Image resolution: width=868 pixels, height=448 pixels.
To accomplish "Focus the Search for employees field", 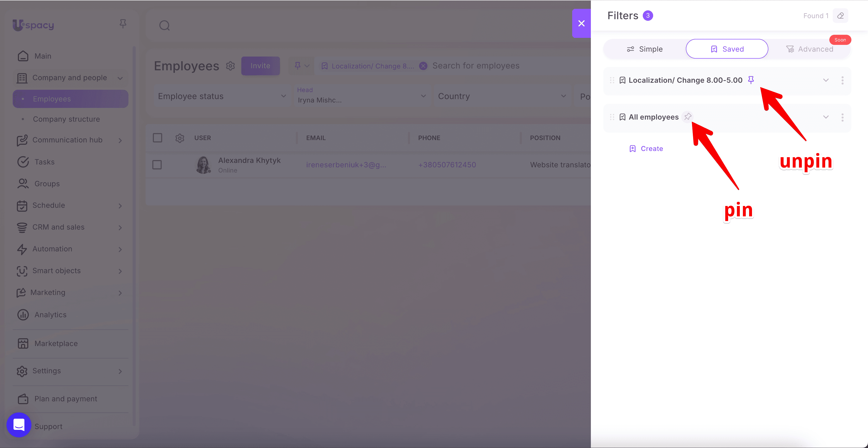I will point(476,66).
